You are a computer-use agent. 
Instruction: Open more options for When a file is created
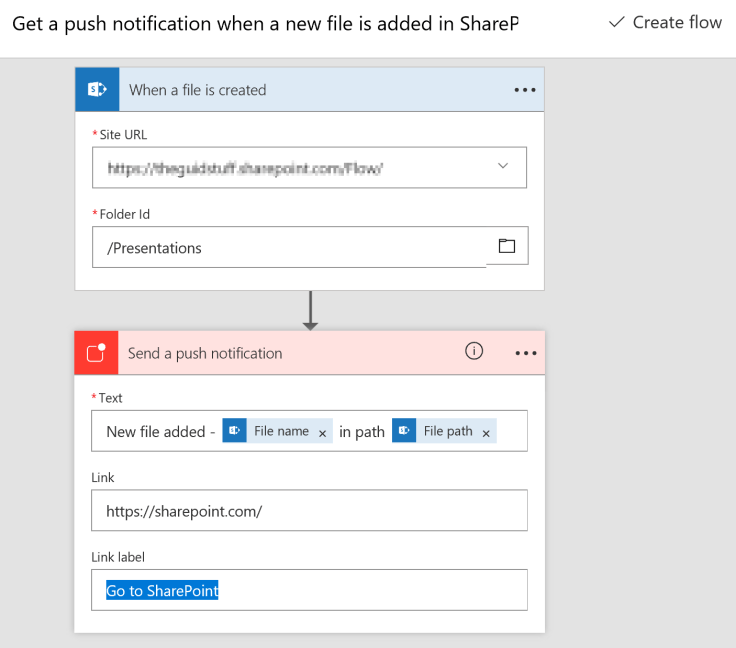(524, 90)
